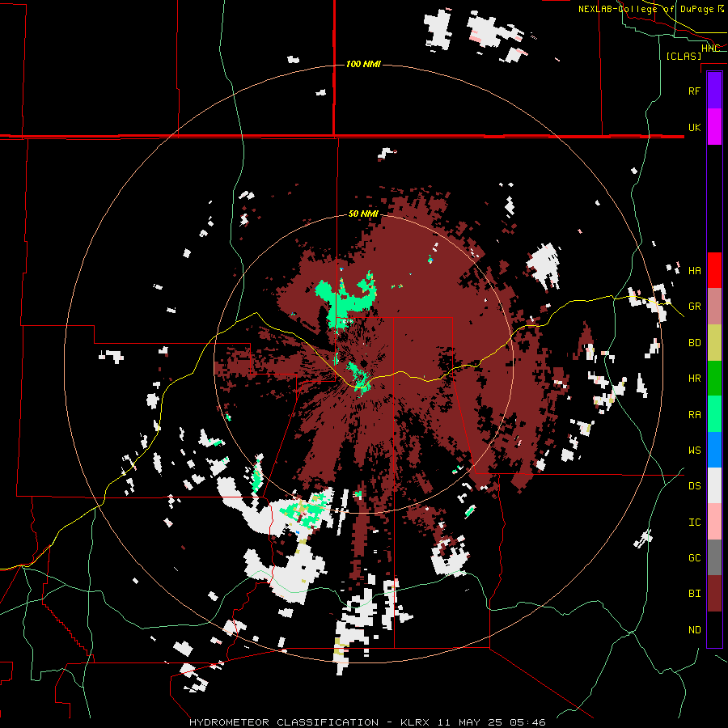The width and height of the screenshot is (728, 728).
Task: Click the DS legend label
Action: [x=694, y=486]
